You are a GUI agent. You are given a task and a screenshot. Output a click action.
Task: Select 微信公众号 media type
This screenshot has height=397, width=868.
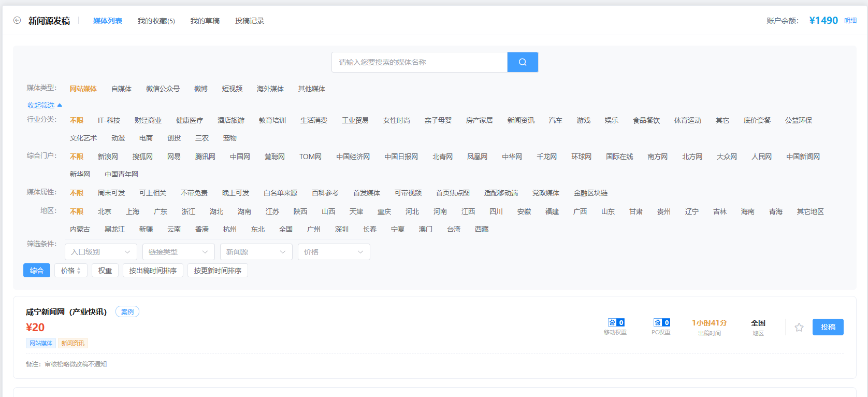tap(163, 89)
